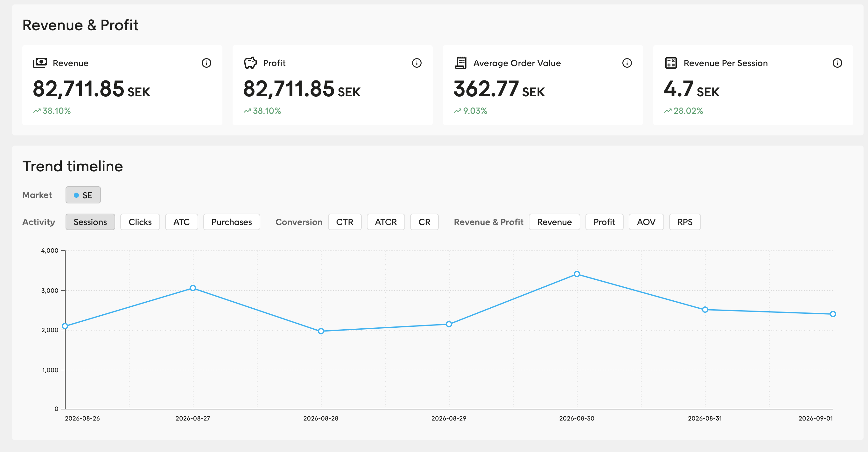
Task: Select the 2026-09-01 final data point
Action: pyautogui.click(x=833, y=314)
